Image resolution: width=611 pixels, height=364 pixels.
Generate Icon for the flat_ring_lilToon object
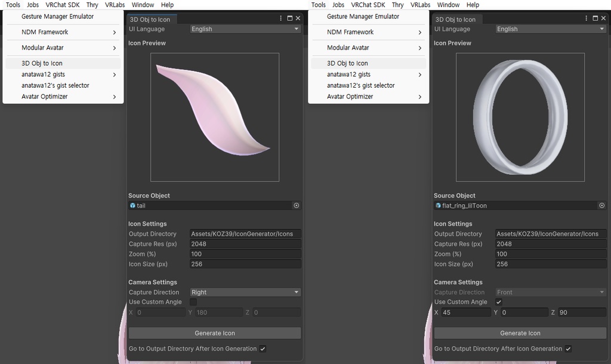coord(520,333)
